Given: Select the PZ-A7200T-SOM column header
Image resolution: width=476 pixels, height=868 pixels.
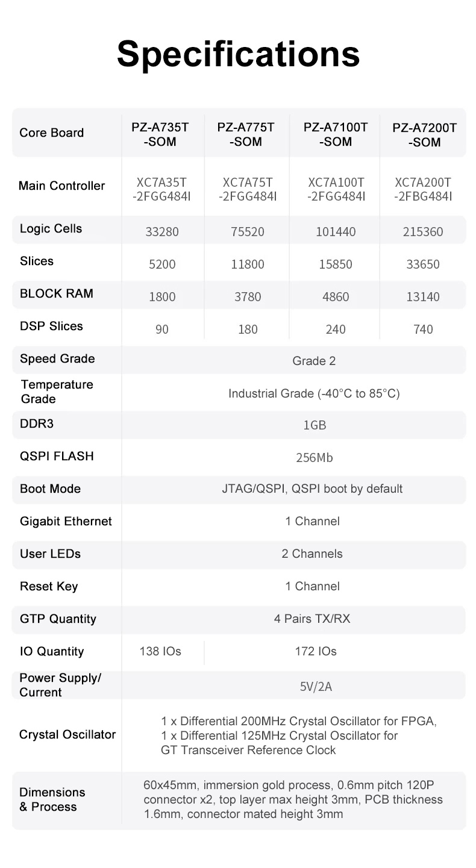Looking at the screenshot, I should 424,135.
